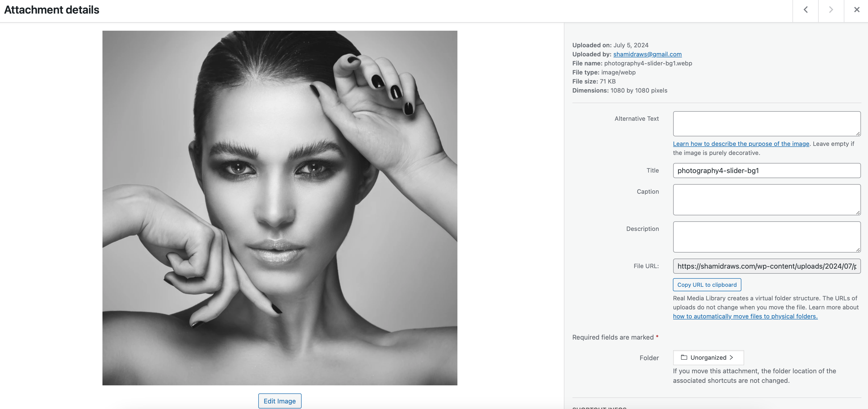Click the portrait image preview
Screen dimensions: 868x409
(x=280, y=208)
